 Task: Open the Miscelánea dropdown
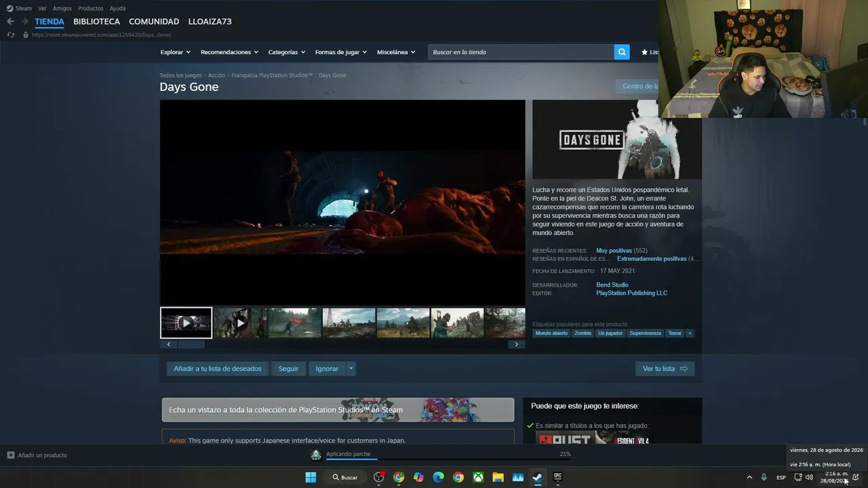(396, 52)
